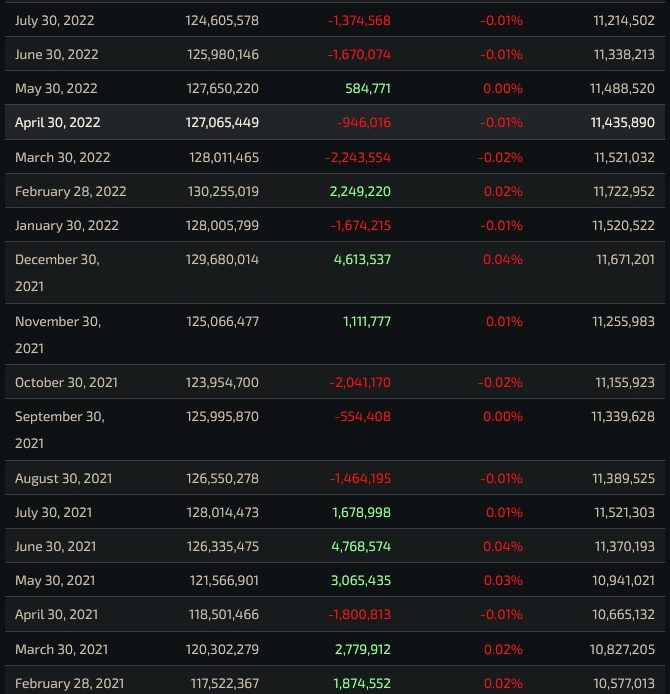Select the 0.04% value in December 2021 row

coord(502,259)
